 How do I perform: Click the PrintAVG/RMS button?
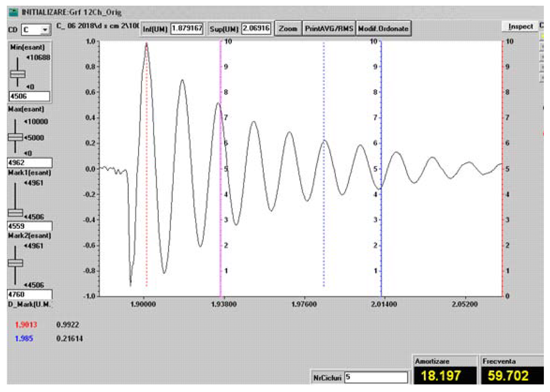click(x=329, y=28)
